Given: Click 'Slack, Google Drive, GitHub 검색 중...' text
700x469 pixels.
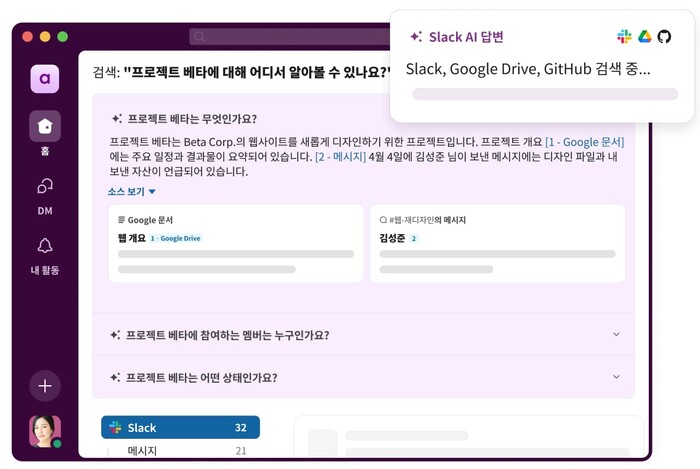Looking at the screenshot, I should click(x=528, y=69).
